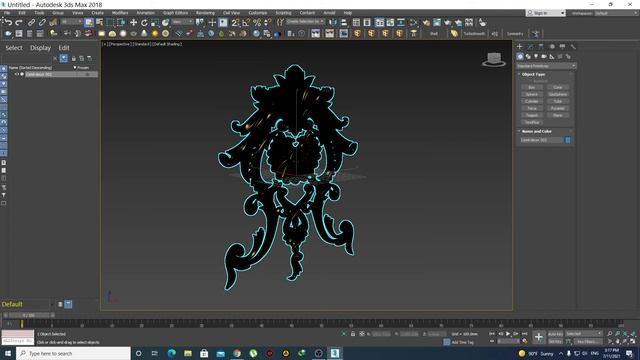Open the Rendering menu

(205, 13)
